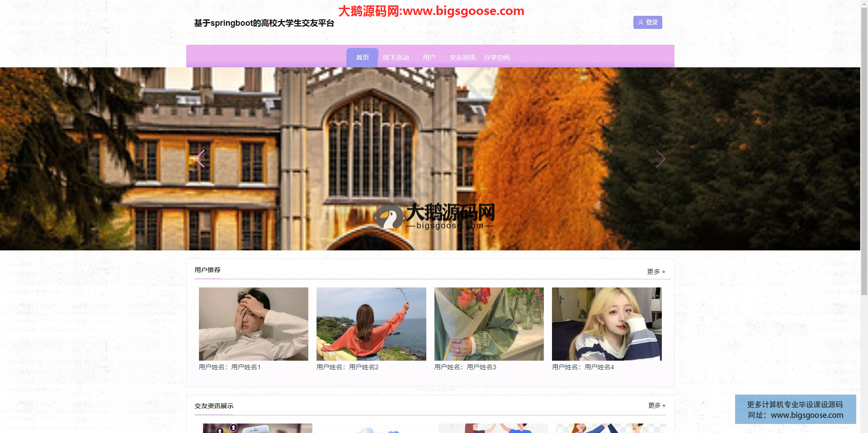The height and width of the screenshot is (433, 868).
Task: View the flower bouquet photo of 用户姓名3
Action: click(489, 324)
